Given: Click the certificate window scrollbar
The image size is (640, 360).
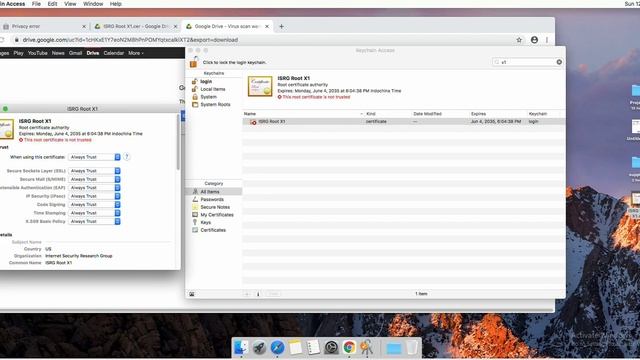Looking at the screenshot, I should 178,142.
